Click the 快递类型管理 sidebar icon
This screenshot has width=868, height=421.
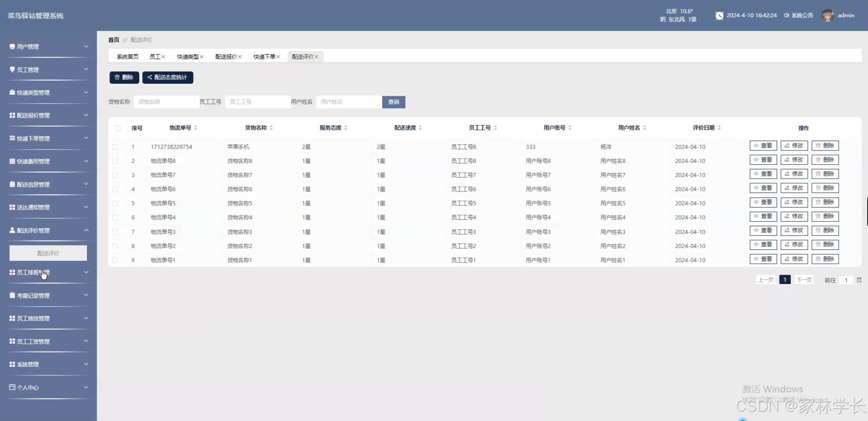pyautogui.click(x=12, y=93)
